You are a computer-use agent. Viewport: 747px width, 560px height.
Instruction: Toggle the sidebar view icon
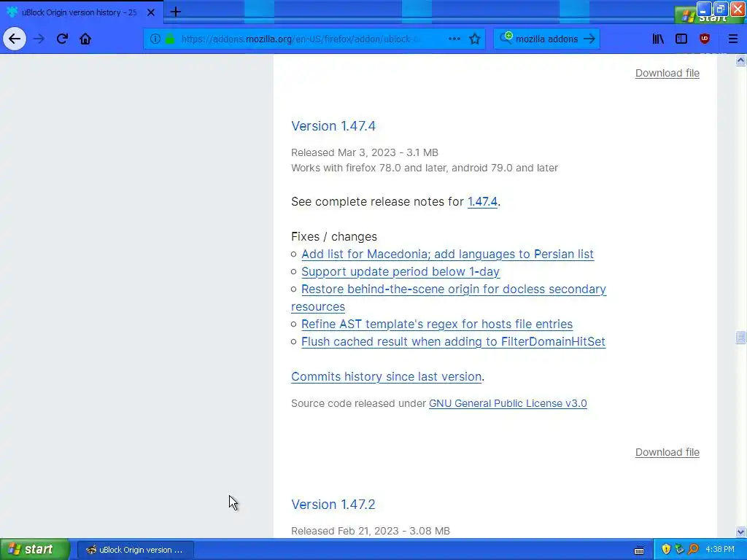click(x=681, y=39)
